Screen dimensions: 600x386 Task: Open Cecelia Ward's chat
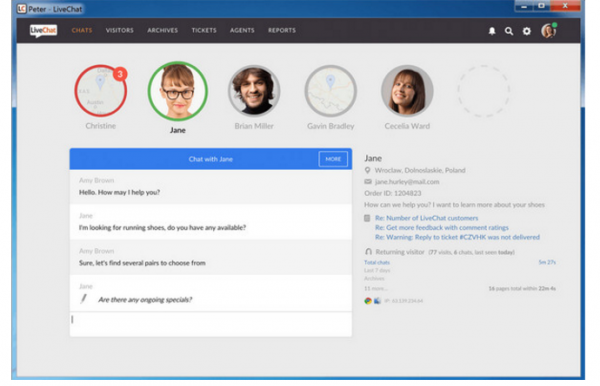click(x=407, y=91)
